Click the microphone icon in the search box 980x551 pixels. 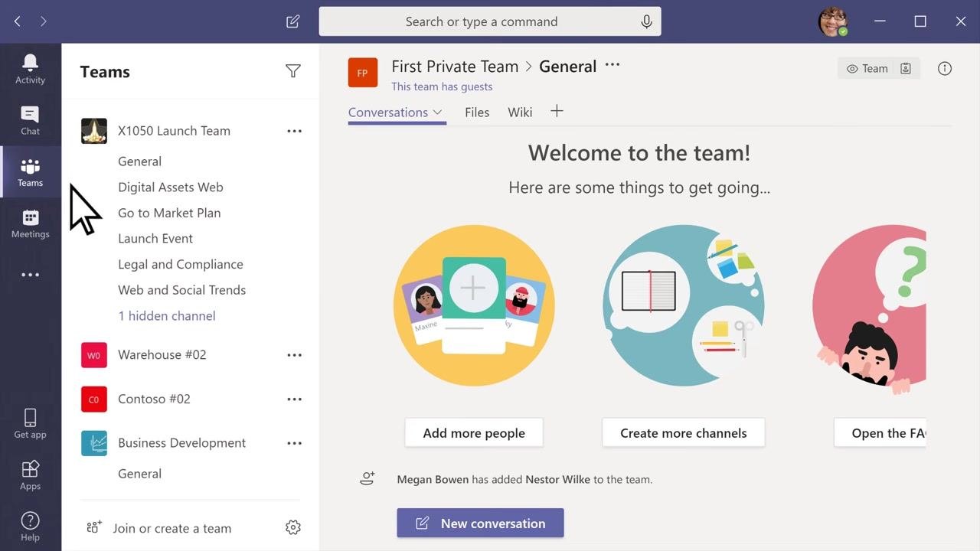tap(646, 21)
